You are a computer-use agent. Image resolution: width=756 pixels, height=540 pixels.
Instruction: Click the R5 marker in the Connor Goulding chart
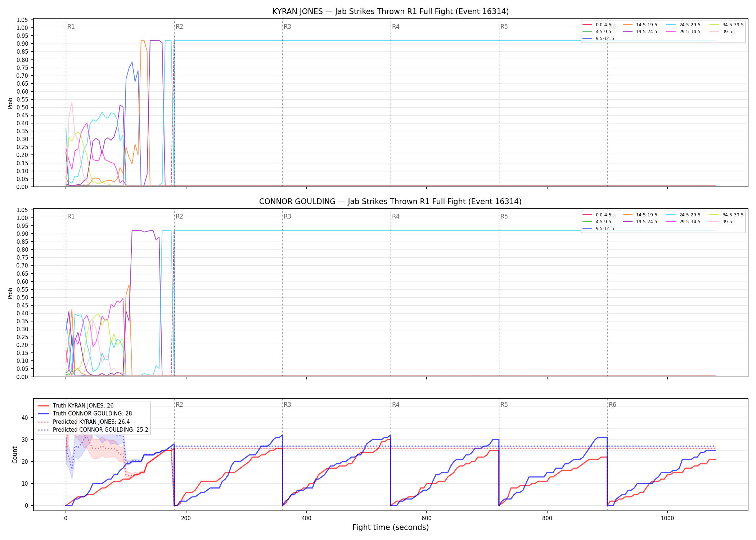pyautogui.click(x=504, y=216)
